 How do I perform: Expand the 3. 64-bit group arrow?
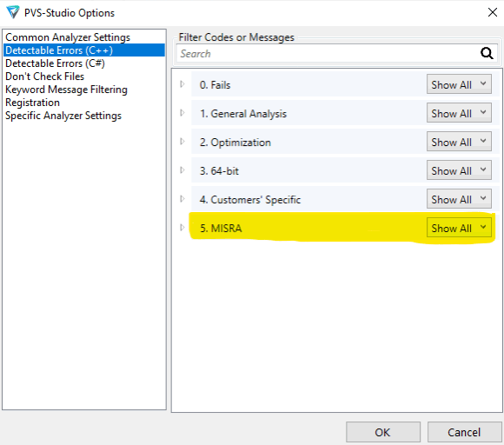coord(182,170)
